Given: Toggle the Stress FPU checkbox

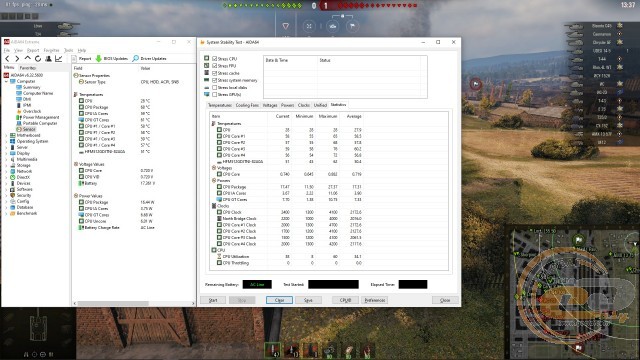Looking at the screenshot, I should (215, 66).
